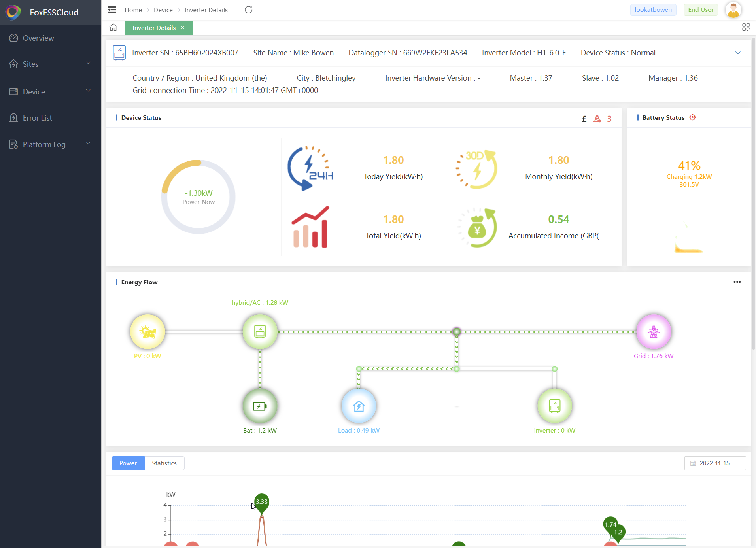The image size is (756, 548).
Task: Click the page refresh icon
Action: (x=248, y=10)
